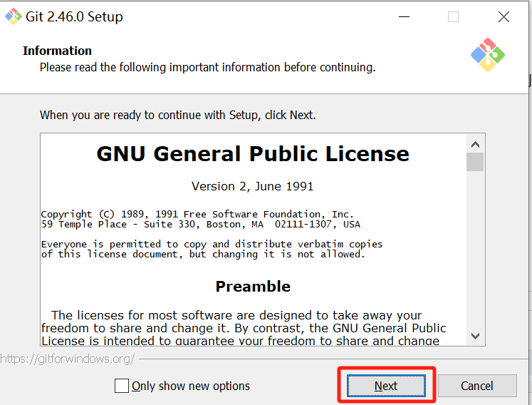Click the Preamble heading
This screenshot has width=532, height=405.
pos(253,287)
